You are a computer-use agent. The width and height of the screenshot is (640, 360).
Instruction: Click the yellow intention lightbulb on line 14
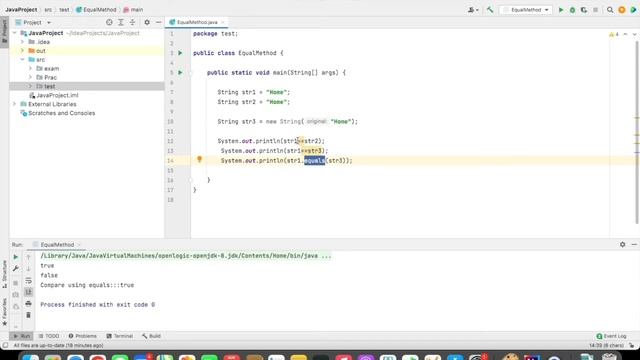(199, 160)
